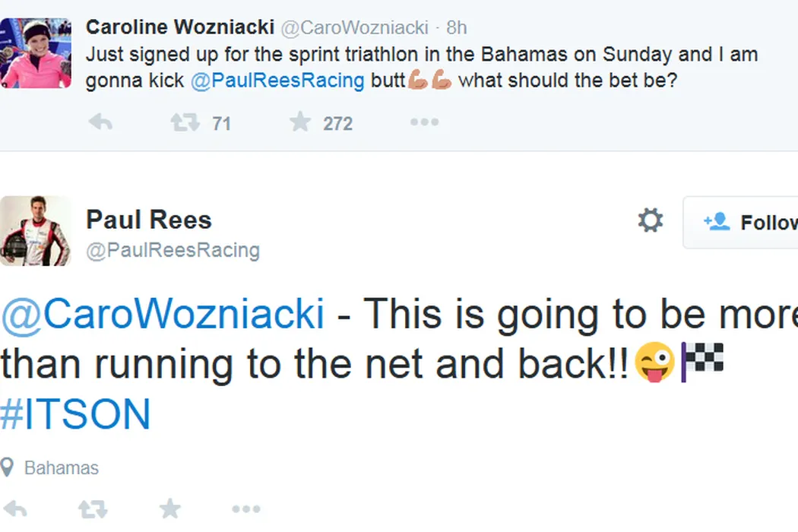The image size is (798, 532).
Task: Click the gear settings icon
Action: pos(650,221)
